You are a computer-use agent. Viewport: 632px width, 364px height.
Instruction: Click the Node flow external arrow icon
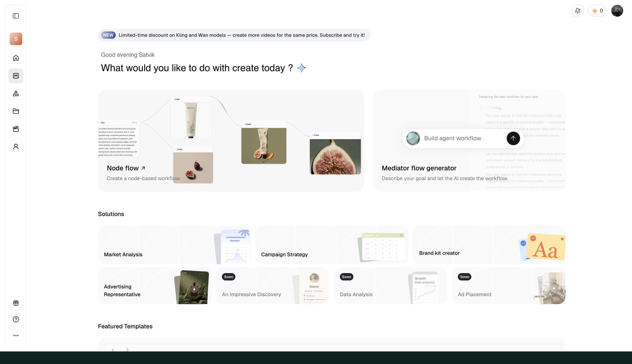click(143, 168)
